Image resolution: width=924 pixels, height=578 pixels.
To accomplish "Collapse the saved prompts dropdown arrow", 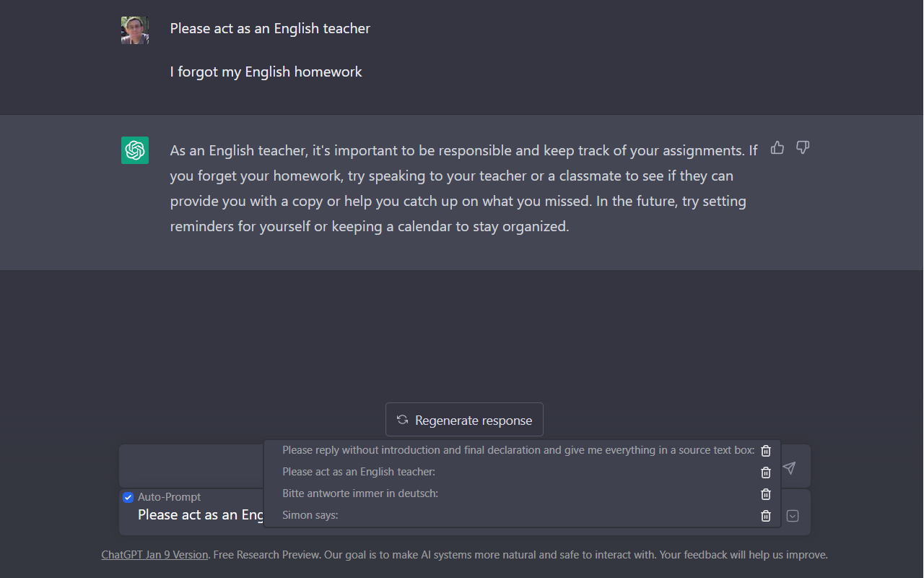I will pyautogui.click(x=793, y=516).
